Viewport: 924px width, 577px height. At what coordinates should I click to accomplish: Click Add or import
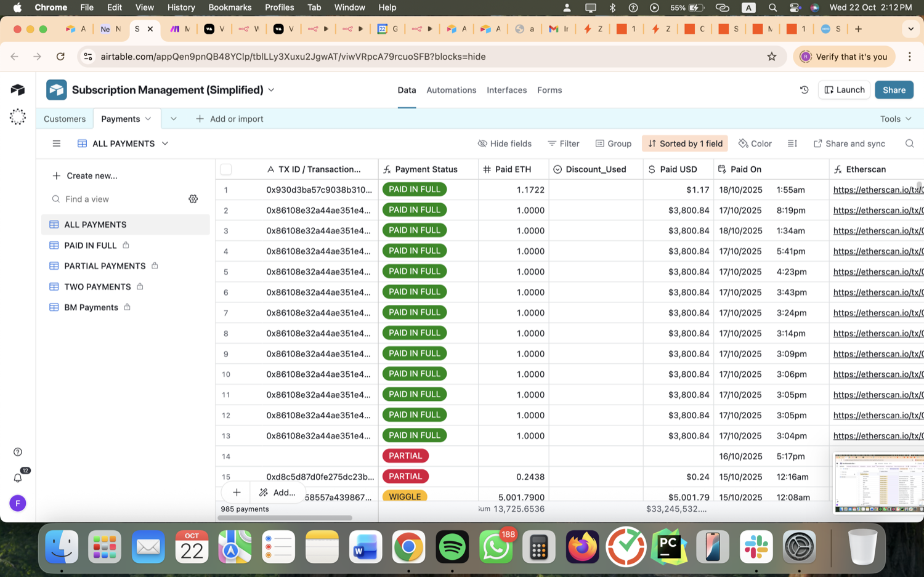tap(229, 119)
